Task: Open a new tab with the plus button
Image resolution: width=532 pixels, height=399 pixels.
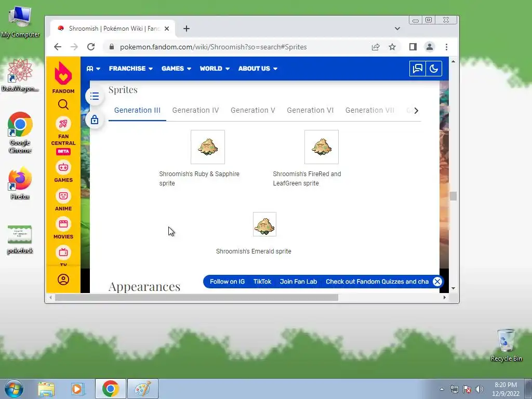Action: (x=187, y=29)
